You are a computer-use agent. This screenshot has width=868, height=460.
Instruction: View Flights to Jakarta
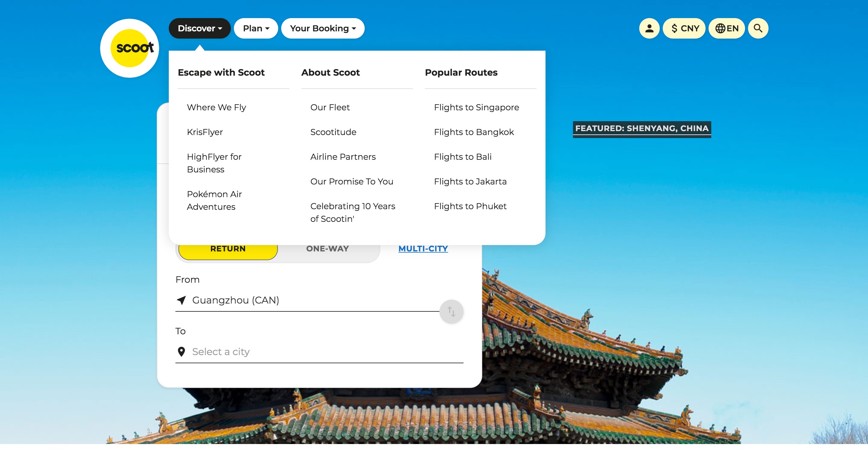470,181
